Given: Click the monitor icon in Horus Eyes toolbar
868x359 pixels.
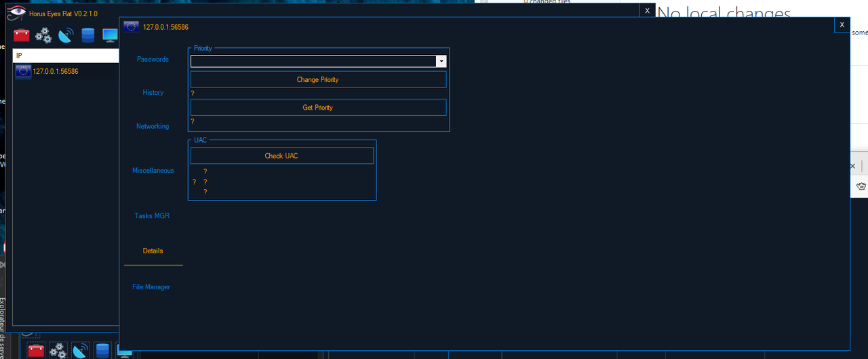Looking at the screenshot, I should pyautogui.click(x=110, y=35).
